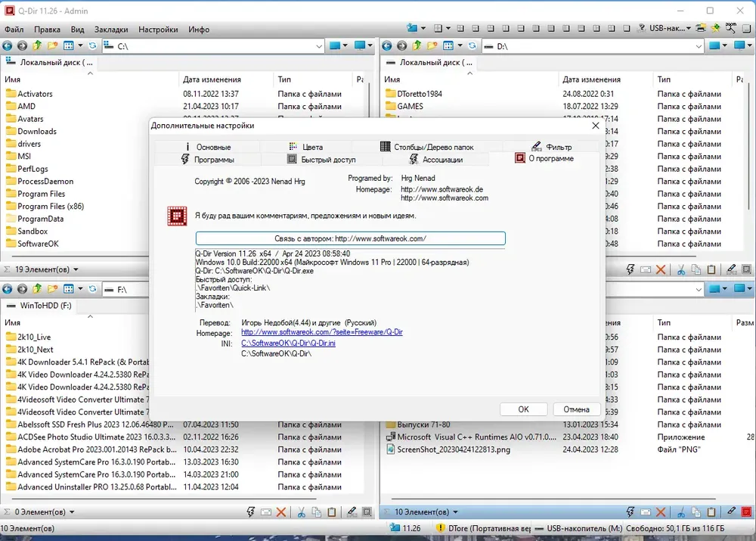
Task: Switch to the Фильтр tab
Action: (552, 147)
